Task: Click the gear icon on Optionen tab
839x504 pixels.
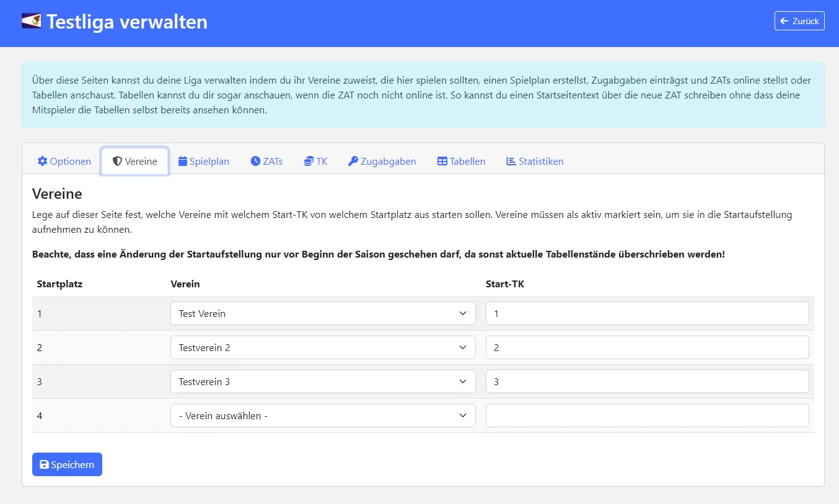Action: (x=42, y=161)
